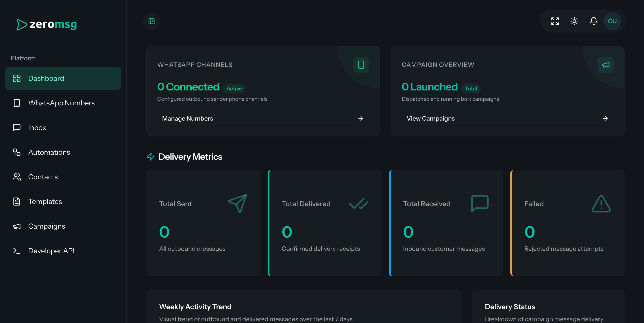
Task: Click the zeromsg logo
Action: pyautogui.click(x=46, y=24)
